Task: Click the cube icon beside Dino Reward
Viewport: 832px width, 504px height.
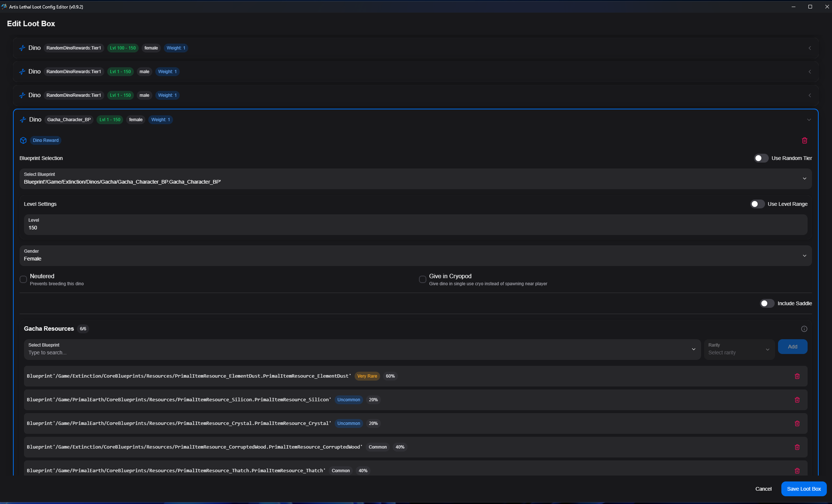Action: pos(23,140)
